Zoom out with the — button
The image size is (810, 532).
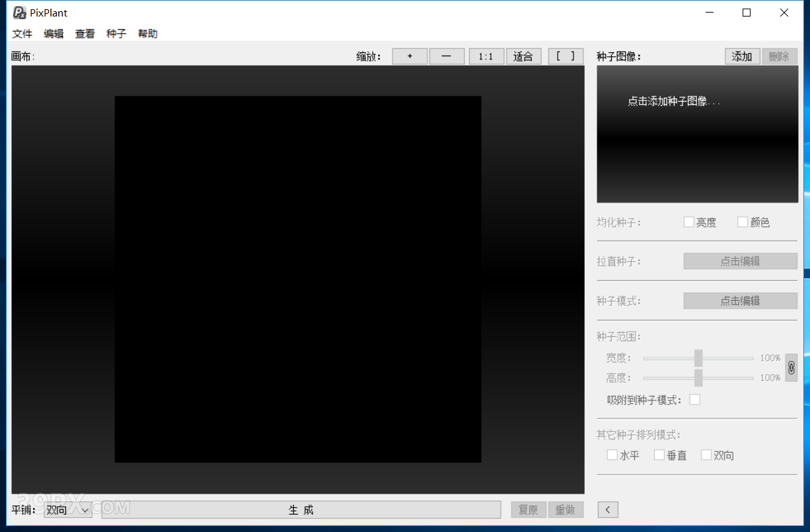tap(447, 56)
